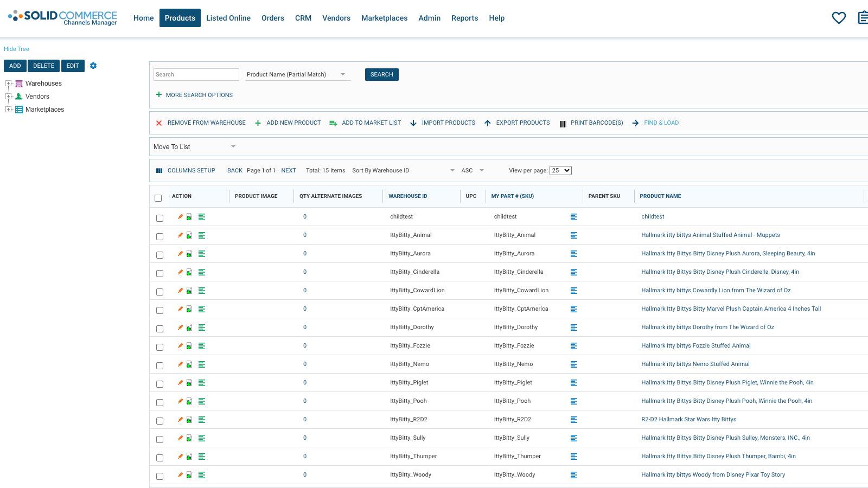The height and width of the screenshot is (488, 868).
Task: Check the select-all checkbox in the table header
Action: [158, 198]
